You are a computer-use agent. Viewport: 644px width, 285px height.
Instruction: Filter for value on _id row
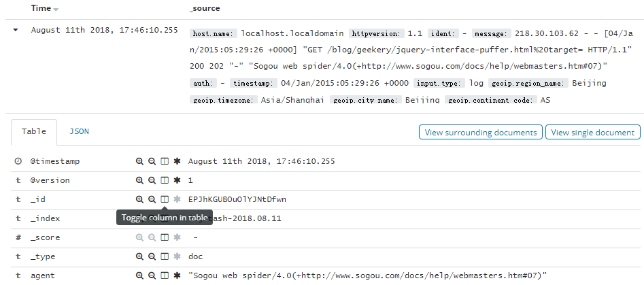coord(139,199)
